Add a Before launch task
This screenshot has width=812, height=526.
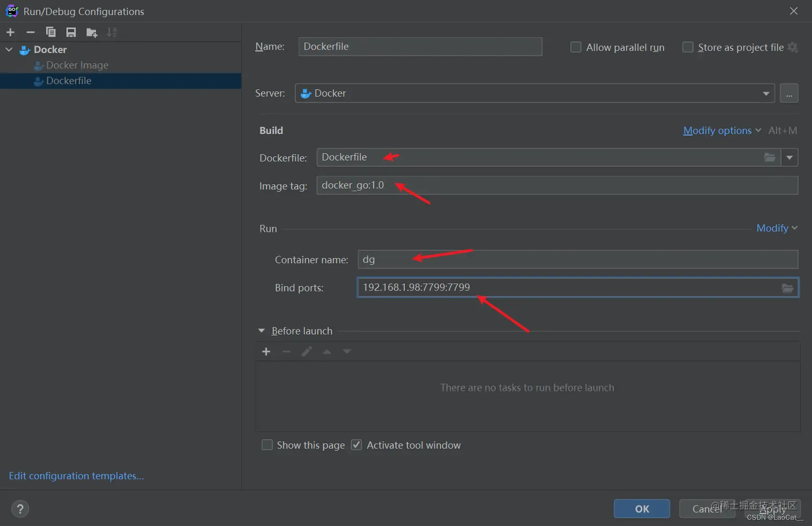[266, 351]
